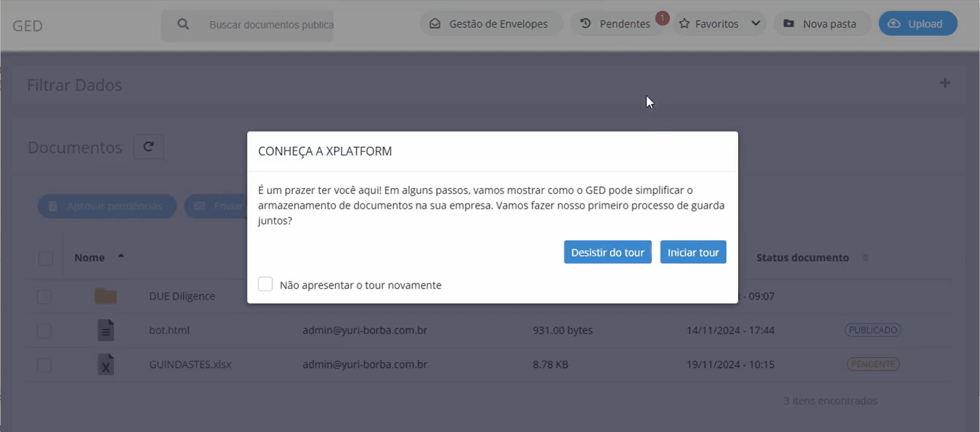Check the DUE Diligence row checkbox
The image size is (980, 432).
44,296
